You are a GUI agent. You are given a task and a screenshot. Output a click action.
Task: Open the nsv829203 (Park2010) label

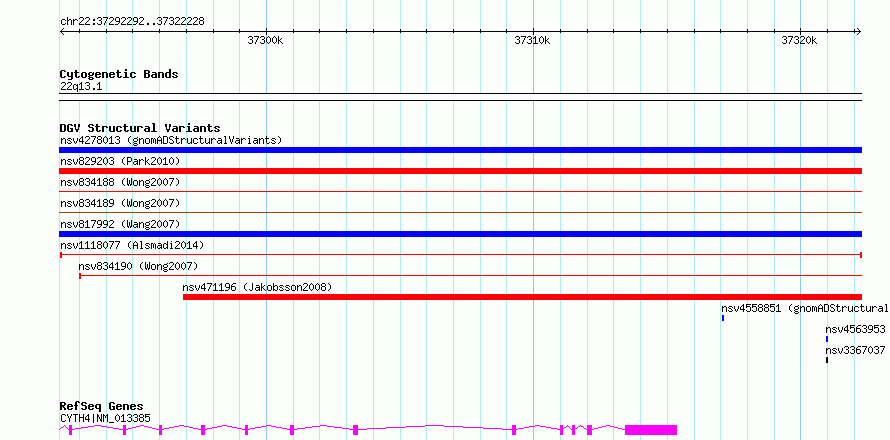click(120, 161)
